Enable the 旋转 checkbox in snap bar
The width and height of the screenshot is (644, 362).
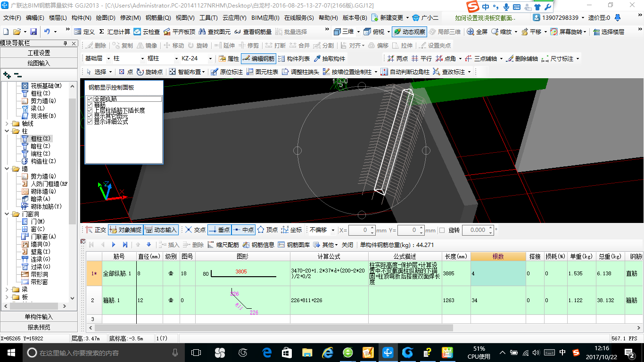coord(442,230)
